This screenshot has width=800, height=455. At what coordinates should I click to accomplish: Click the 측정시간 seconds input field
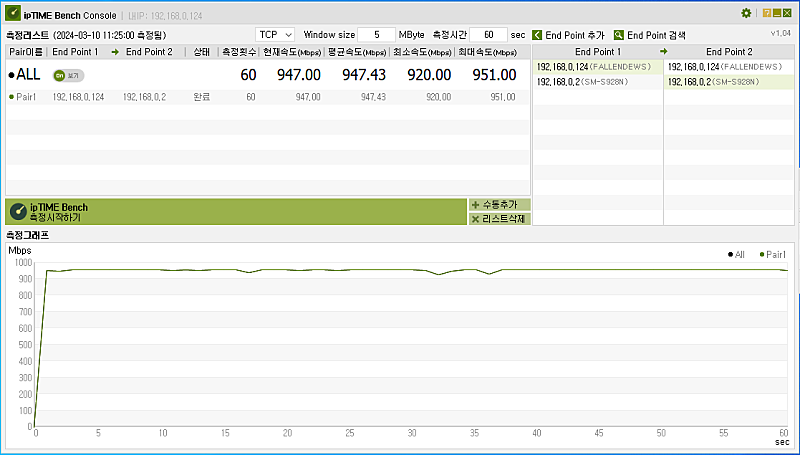pyautogui.click(x=488, y=35)
